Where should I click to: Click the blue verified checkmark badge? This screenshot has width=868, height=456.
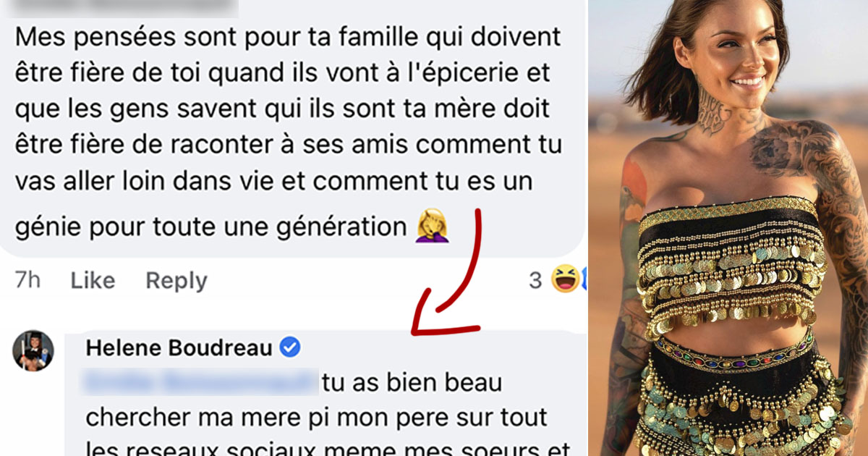[x=290, y=347]
